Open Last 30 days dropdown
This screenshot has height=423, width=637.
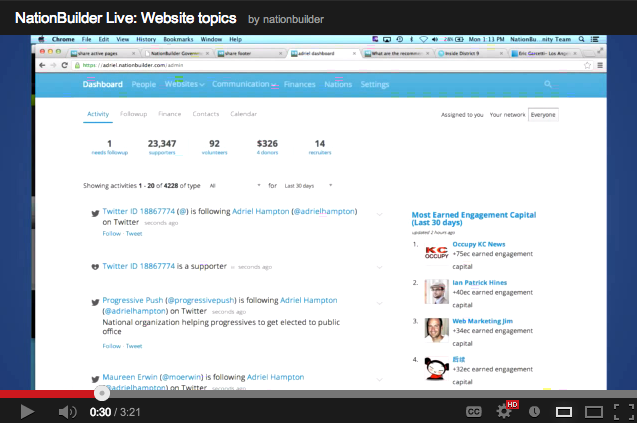click(308, 186)
